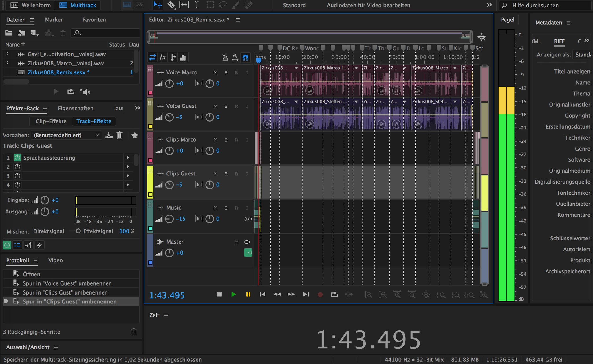Select the Razor cut tool

[x=171, y=5]
